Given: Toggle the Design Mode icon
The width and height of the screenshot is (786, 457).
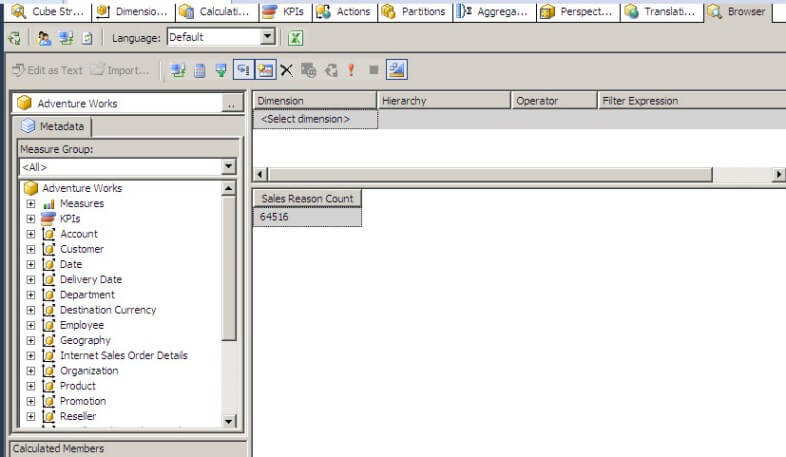Looking at the screenshot, I should tap(397, 70).
